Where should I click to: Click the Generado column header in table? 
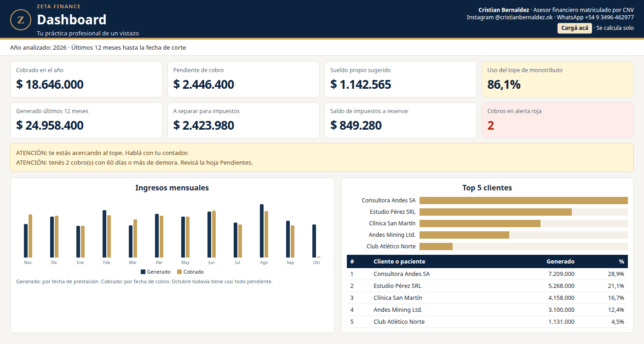point(560,262)
